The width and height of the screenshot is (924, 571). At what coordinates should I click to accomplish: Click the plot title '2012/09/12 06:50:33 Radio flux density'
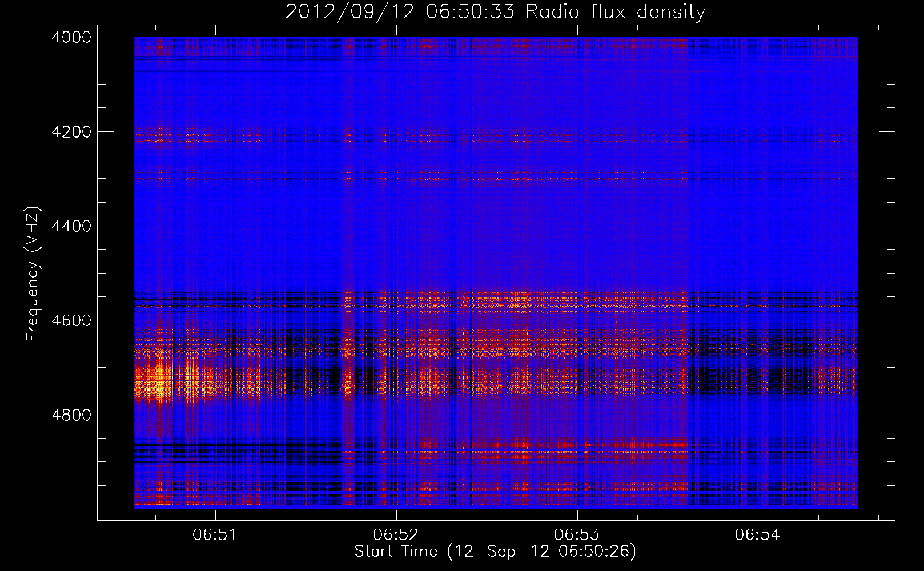tap(495, 11)
